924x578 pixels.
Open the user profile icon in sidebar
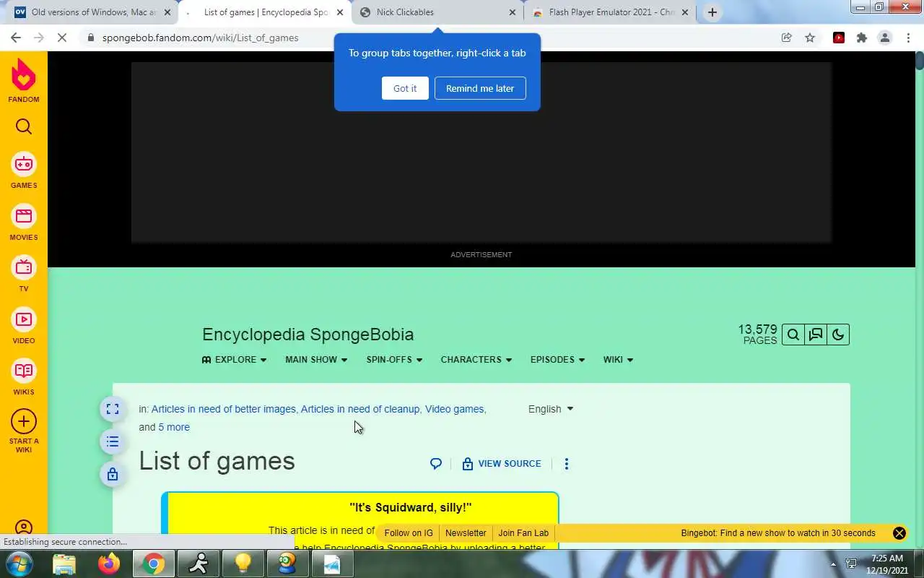pos(24,528)
